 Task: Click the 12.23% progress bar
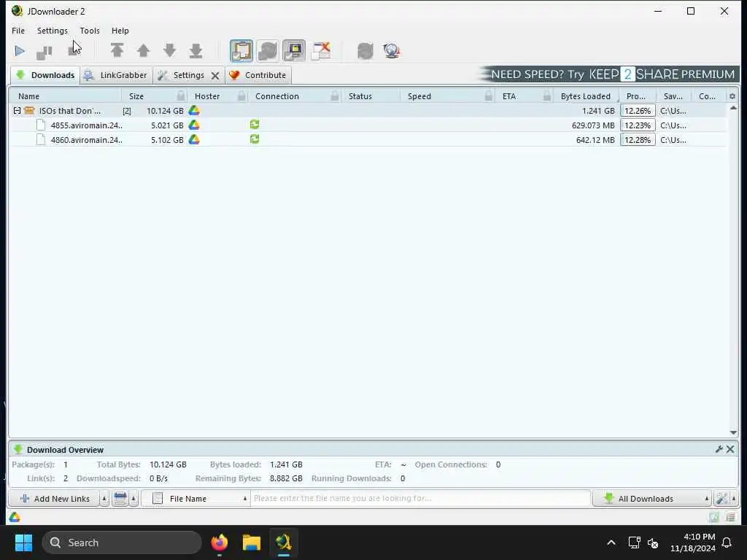pos(638,125)
